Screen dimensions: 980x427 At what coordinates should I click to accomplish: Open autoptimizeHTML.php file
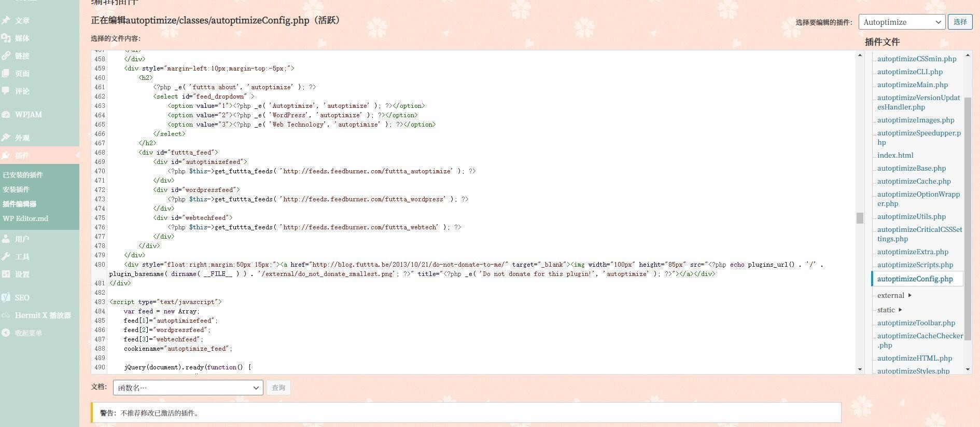(915, 358)
